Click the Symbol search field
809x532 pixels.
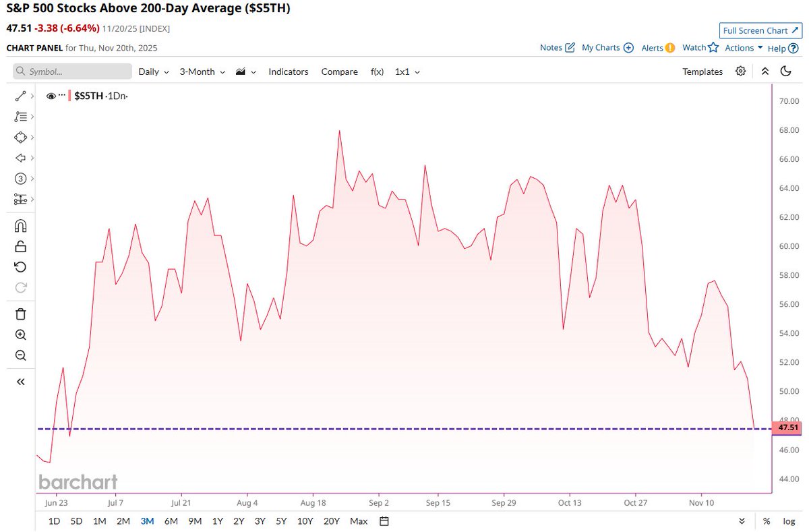tap(72, 71)
